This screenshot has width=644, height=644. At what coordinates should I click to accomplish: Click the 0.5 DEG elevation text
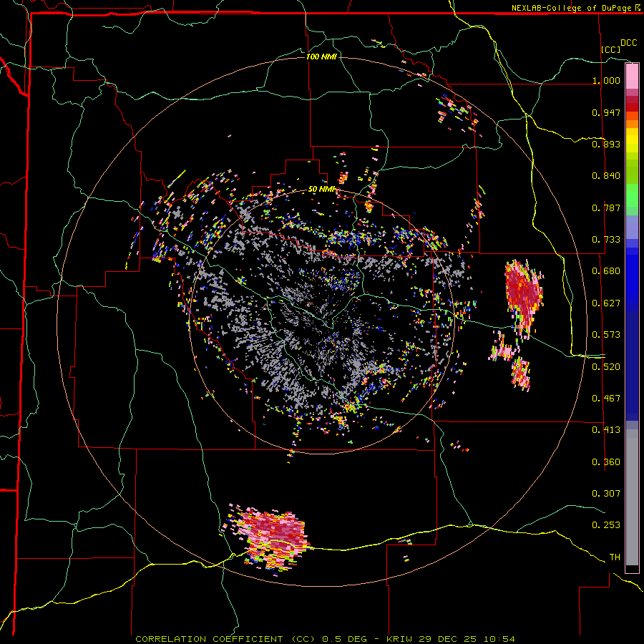click(x=345, y=639)
